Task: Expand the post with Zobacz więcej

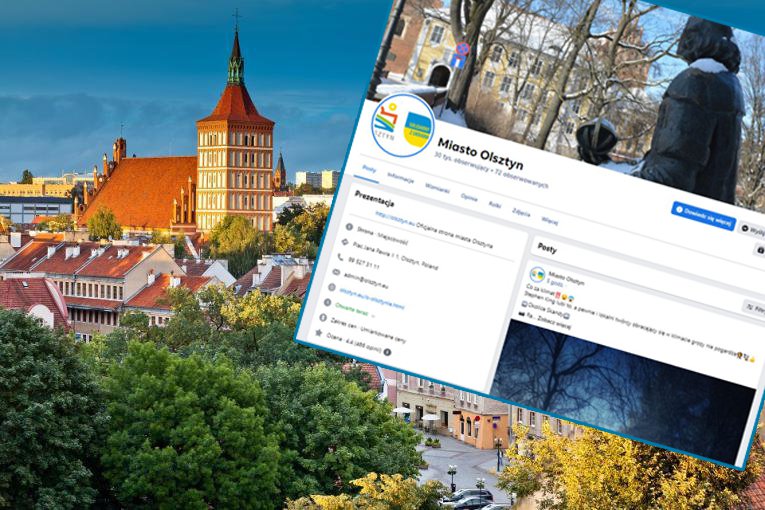Action: tap(554, 324)
